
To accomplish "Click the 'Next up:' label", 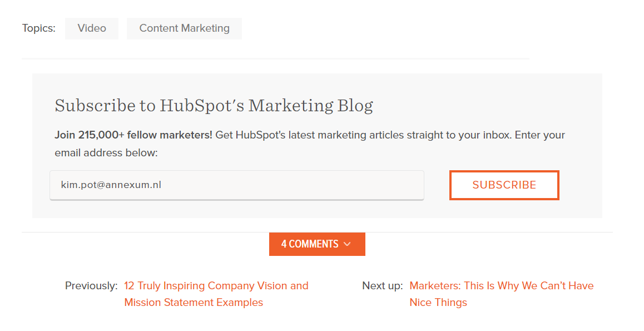I will click(382, 286).
